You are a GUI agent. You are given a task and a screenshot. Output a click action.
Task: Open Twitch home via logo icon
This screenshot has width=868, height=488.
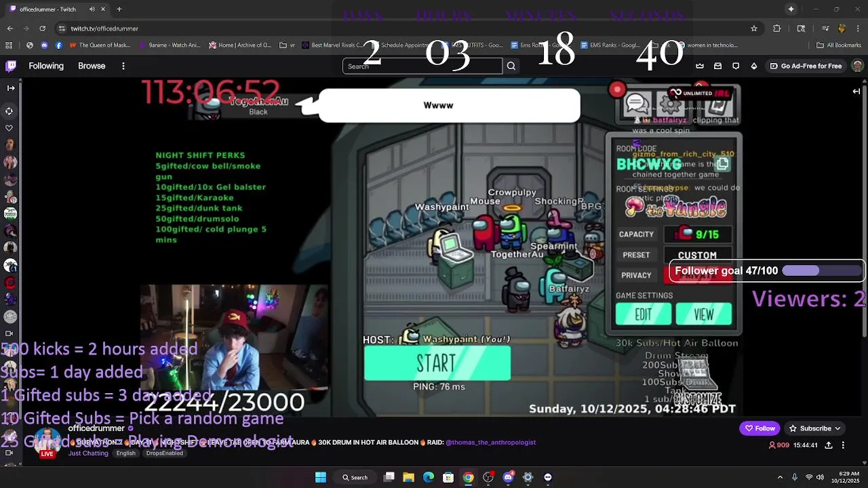click(x=11, y=66)
